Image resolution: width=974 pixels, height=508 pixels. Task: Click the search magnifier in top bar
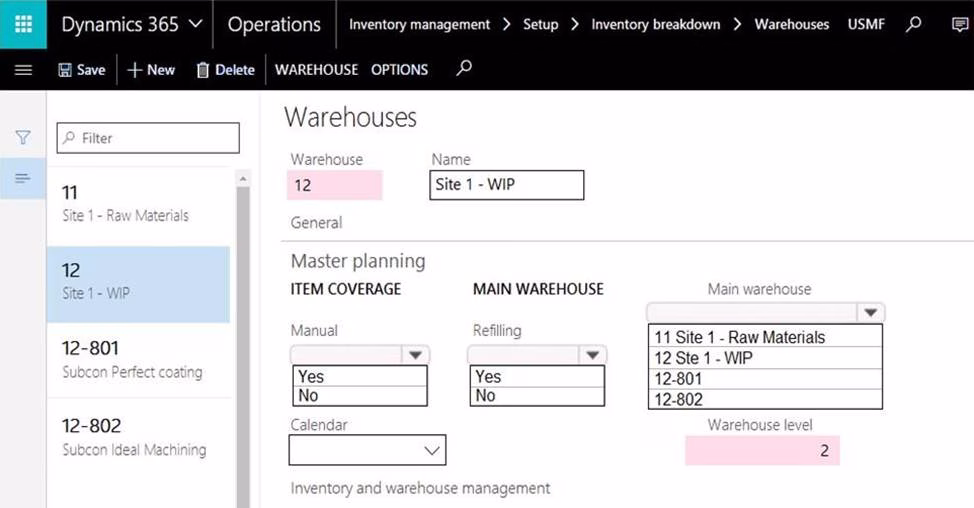pyautogui.click(x=913, y=24)
